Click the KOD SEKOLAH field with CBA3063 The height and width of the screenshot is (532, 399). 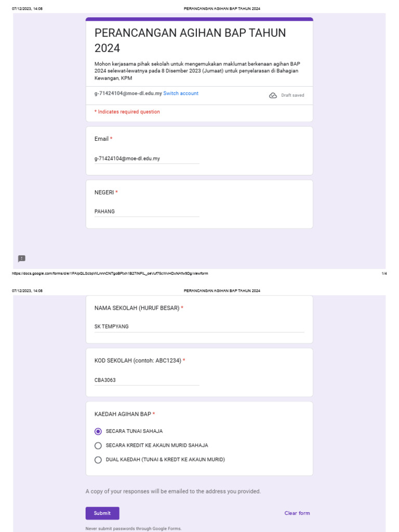point(147,380)
